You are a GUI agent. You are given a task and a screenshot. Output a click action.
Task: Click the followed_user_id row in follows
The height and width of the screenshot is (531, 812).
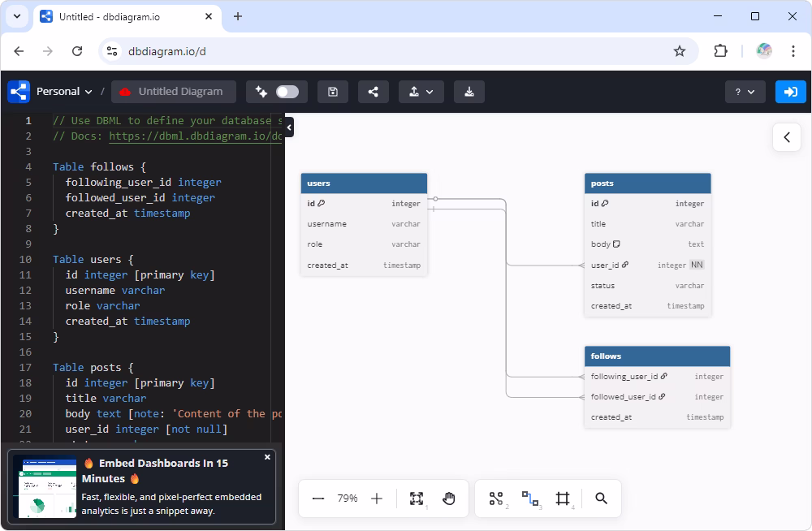[658, 397]
